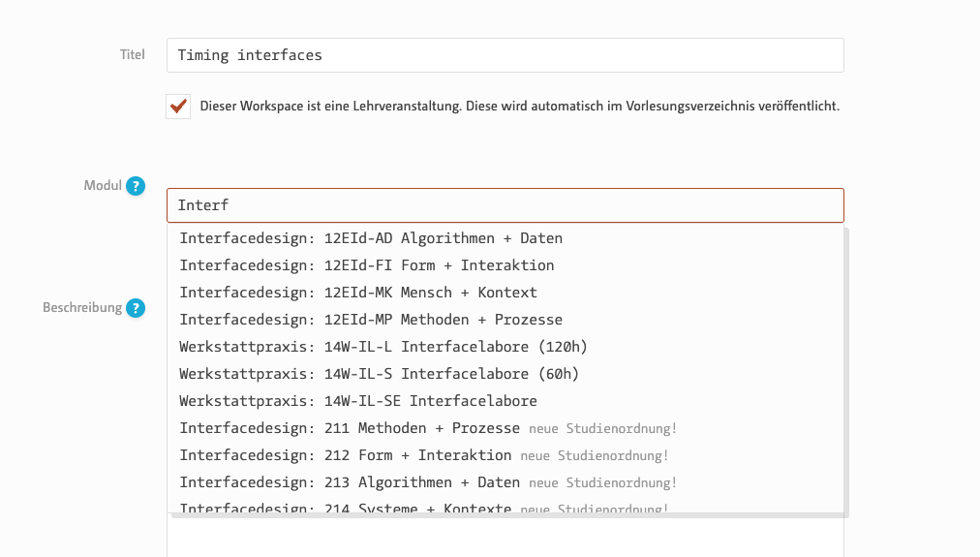Select Interfacedesign: 211 Methoden + Prozesse option

[505, 428]
